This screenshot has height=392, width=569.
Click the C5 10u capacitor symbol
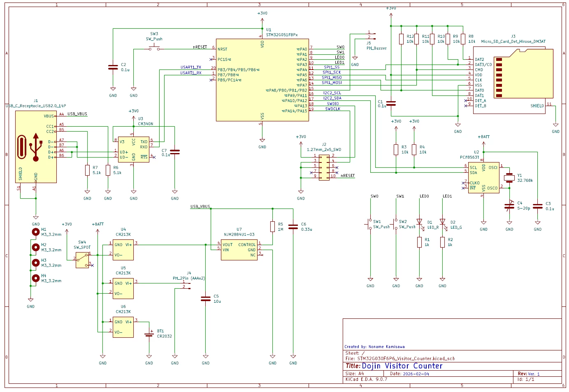[206, 299]
